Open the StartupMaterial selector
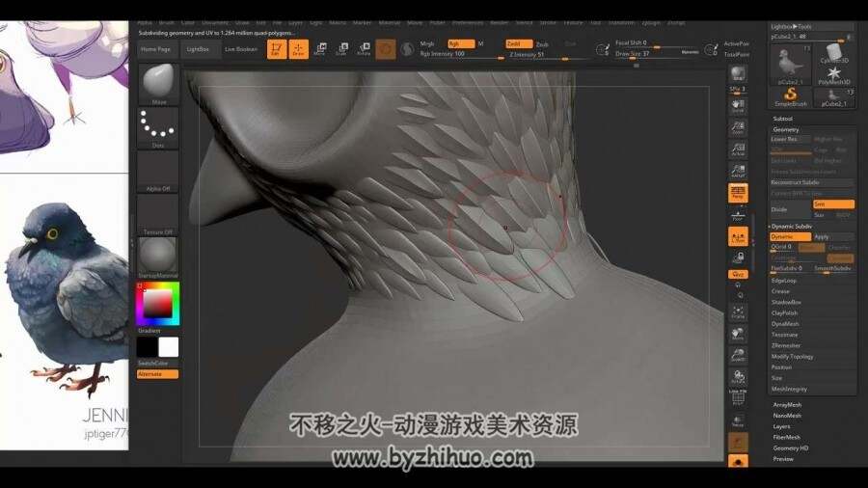 [158, 258]
